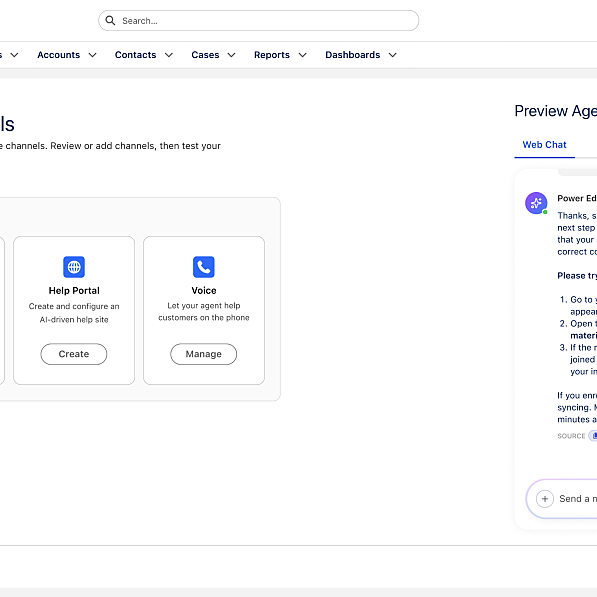Click 'Let your agent help customers on the phone' text
The image size is (597, 597).
click(x=204, y=311)
